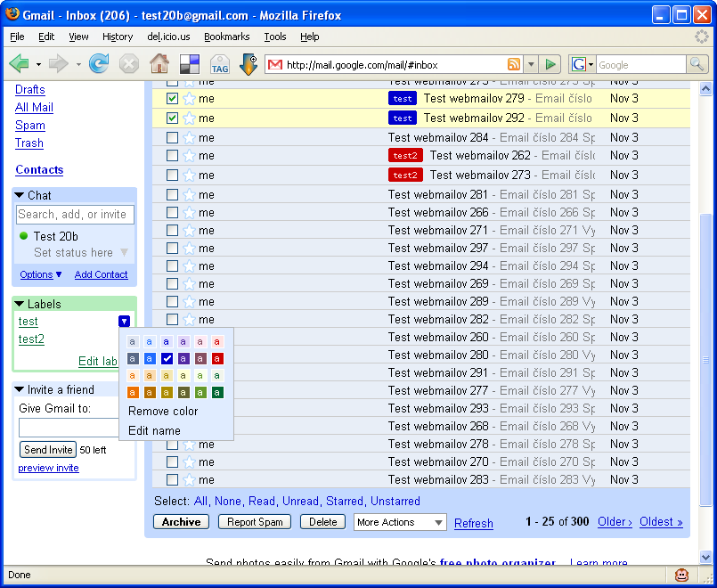Screen dimensions: 717x588
Task: Click the vertical scrollbar down arrow
Action: point(705,557)
